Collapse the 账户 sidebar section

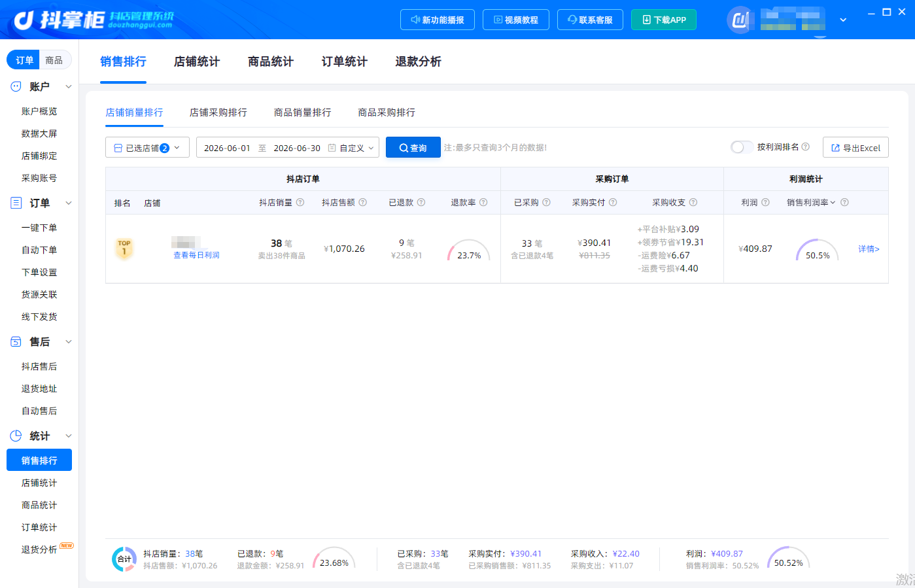coord(68,86)
